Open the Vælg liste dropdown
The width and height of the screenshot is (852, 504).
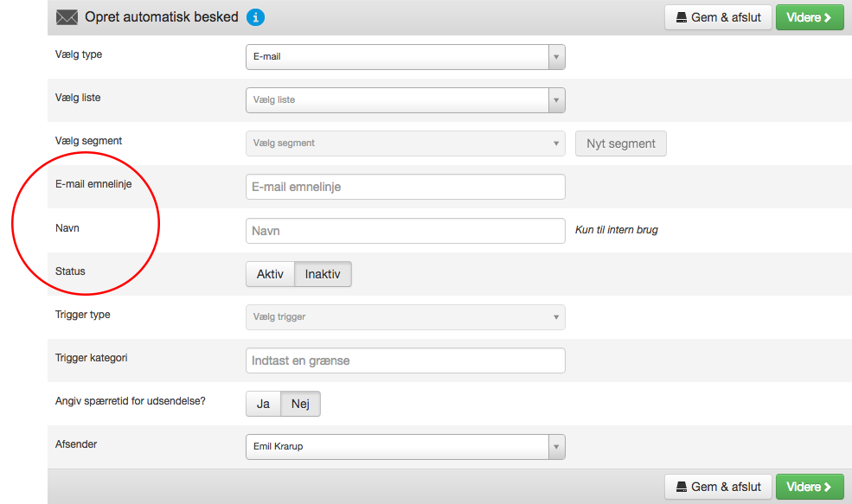click(406, 100)
